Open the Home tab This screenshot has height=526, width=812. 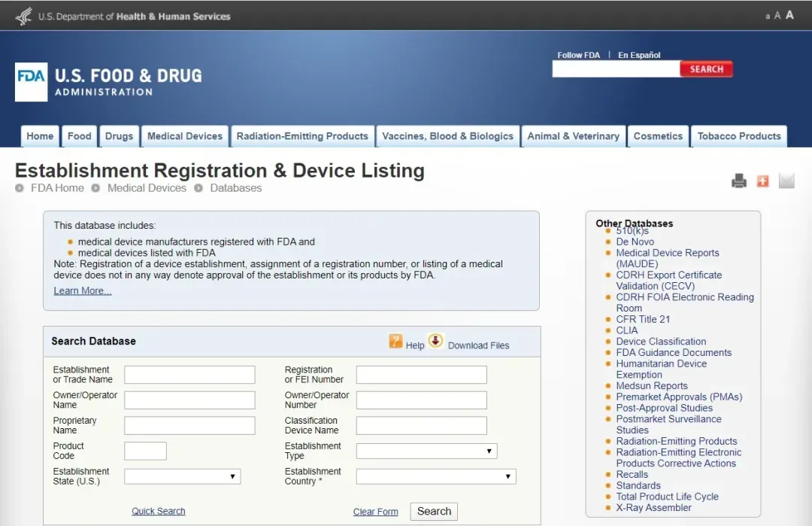coord(40,136)
